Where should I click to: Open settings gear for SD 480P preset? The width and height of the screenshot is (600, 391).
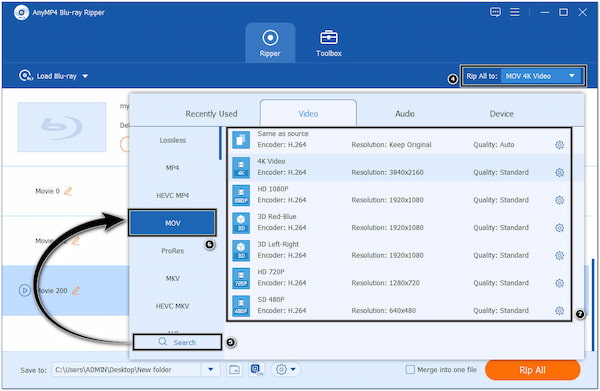559,311
